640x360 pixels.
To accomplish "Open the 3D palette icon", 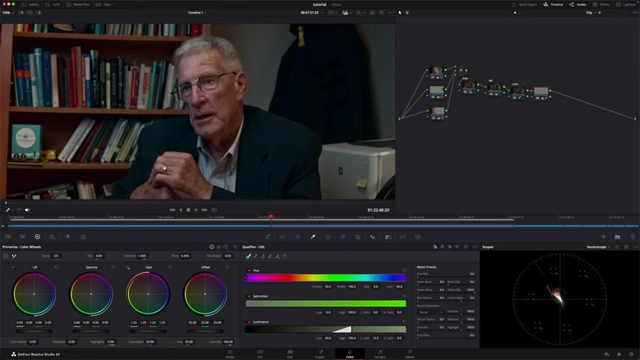I will tap(418, 237).
